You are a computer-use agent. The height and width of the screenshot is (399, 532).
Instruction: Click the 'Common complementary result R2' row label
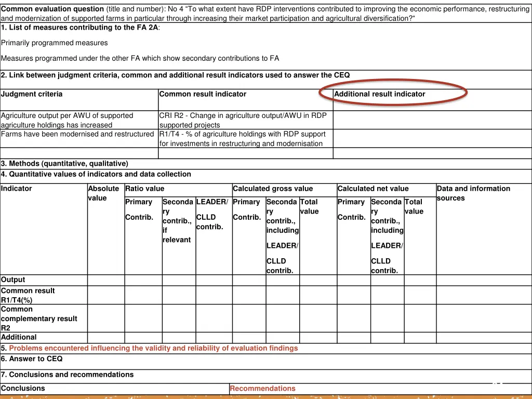pos(39,318)
